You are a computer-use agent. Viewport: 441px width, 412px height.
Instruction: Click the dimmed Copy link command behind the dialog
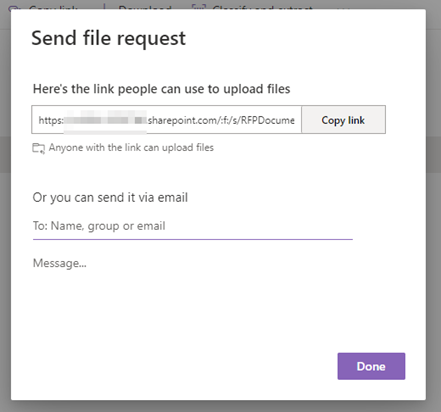point(53,7)
